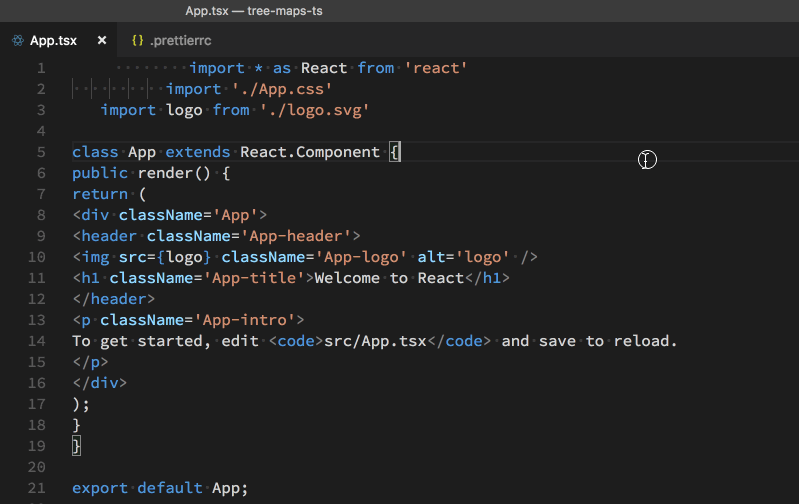Select the App.tsx tab label
799x504 pixels.
(54, 41)
